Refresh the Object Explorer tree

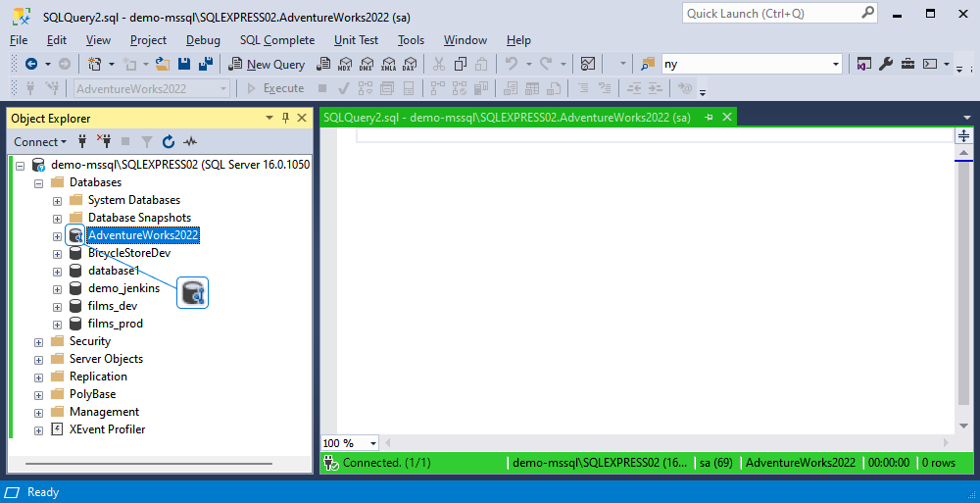point(169,142)
